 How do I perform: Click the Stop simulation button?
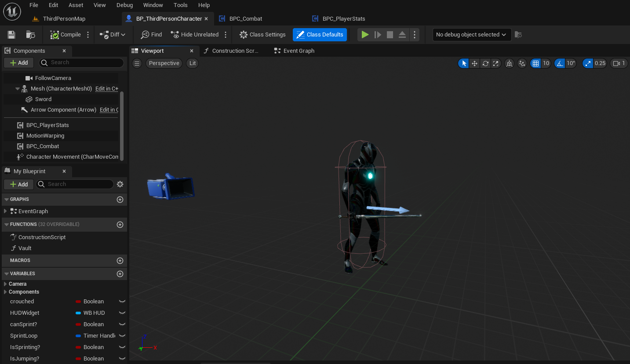coord(390,35)
